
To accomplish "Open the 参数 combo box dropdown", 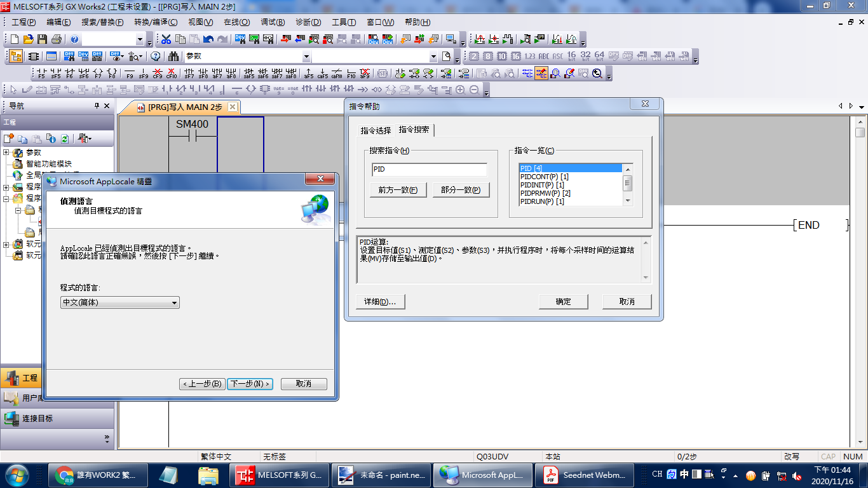I will (x=306, y=57).
